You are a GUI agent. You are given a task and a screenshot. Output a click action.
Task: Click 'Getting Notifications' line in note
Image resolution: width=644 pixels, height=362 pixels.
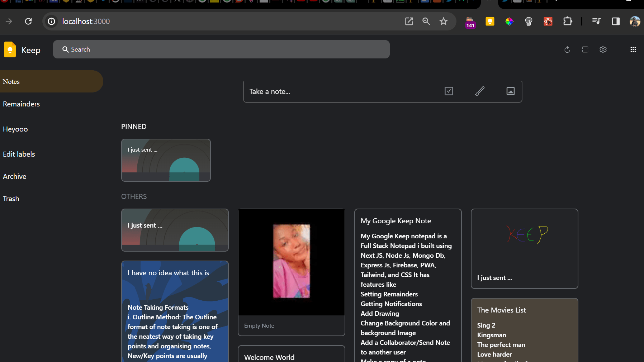point(391,304)
